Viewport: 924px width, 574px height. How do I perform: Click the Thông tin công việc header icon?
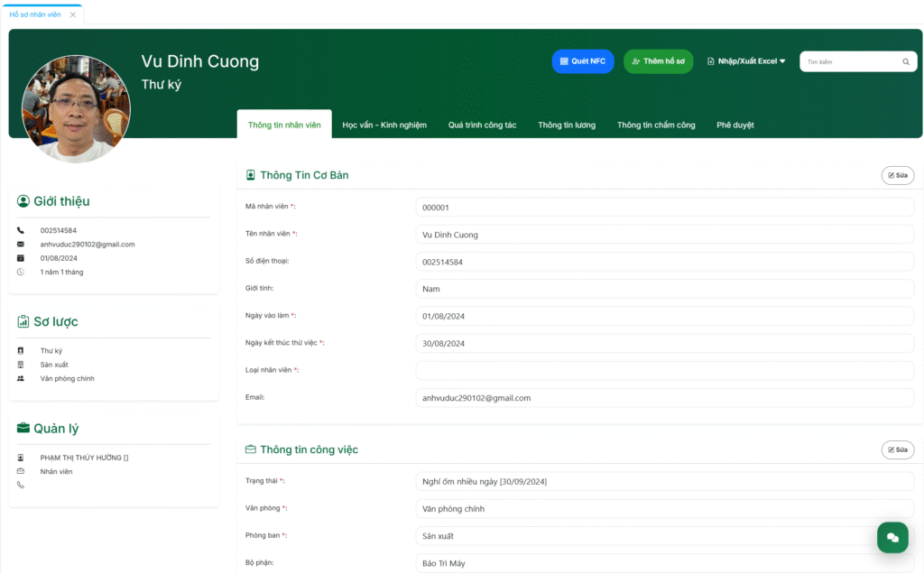[251, 449]
